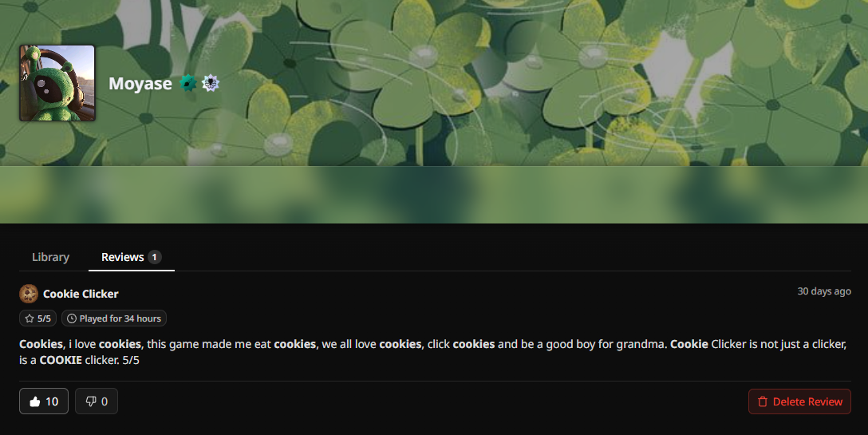This screenshot has height=435, width=868.
Task: Click the Reviews count badge showing 1
Action: coord(155,257)
